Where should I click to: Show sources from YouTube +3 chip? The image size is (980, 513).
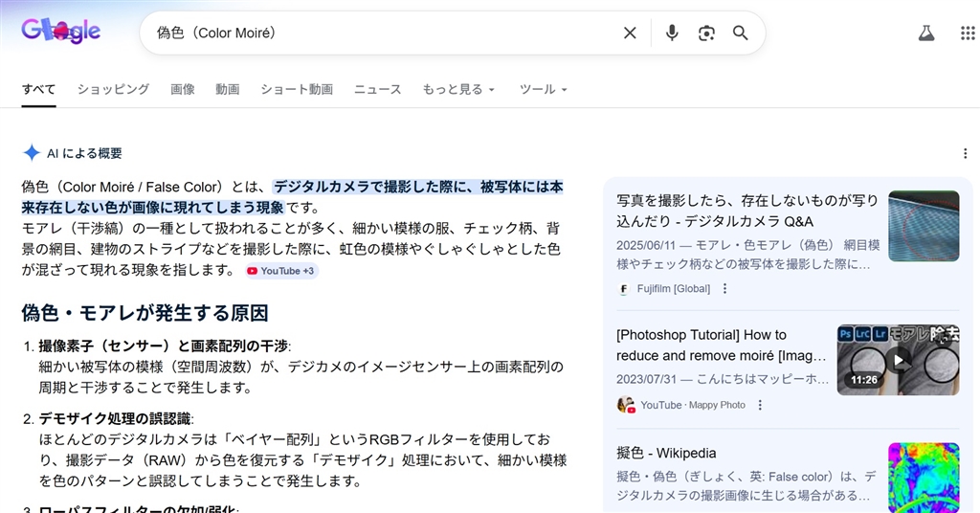coord(280,271)
